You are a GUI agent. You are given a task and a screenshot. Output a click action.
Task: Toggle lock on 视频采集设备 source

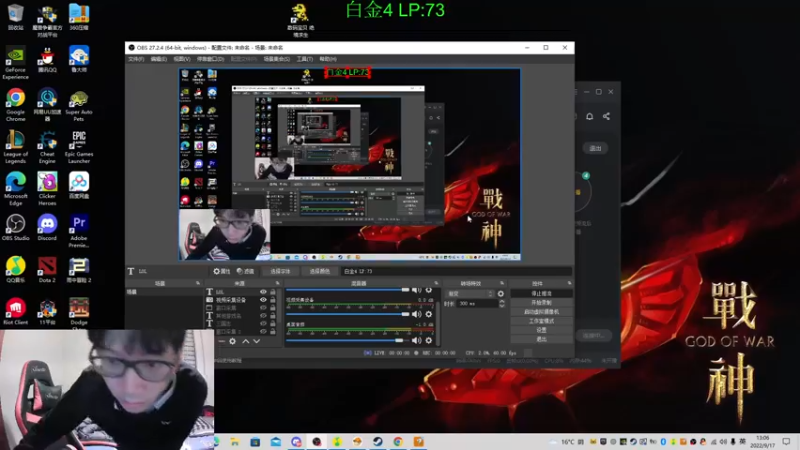pyautogui.click(x=273, y=300)
